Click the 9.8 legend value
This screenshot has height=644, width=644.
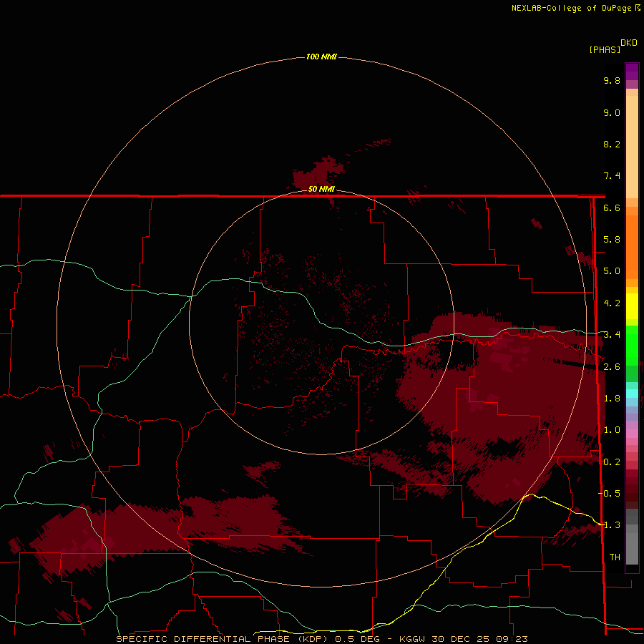612,80
